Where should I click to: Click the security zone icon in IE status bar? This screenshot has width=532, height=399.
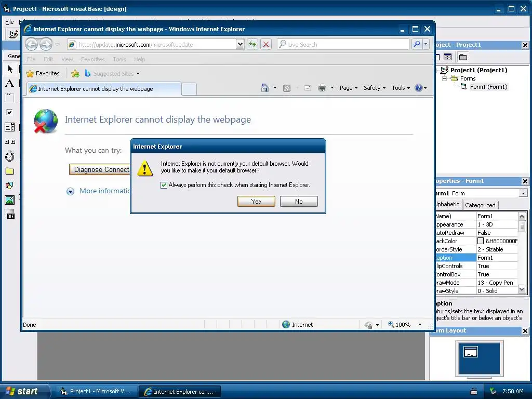pyautogui.click(x=286, y=325)
